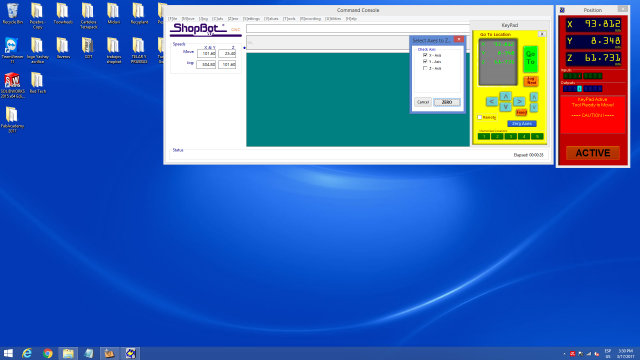Select the TeamViewer desktop shortcut
The image size is (640, 360).
(x=12, y=50)
